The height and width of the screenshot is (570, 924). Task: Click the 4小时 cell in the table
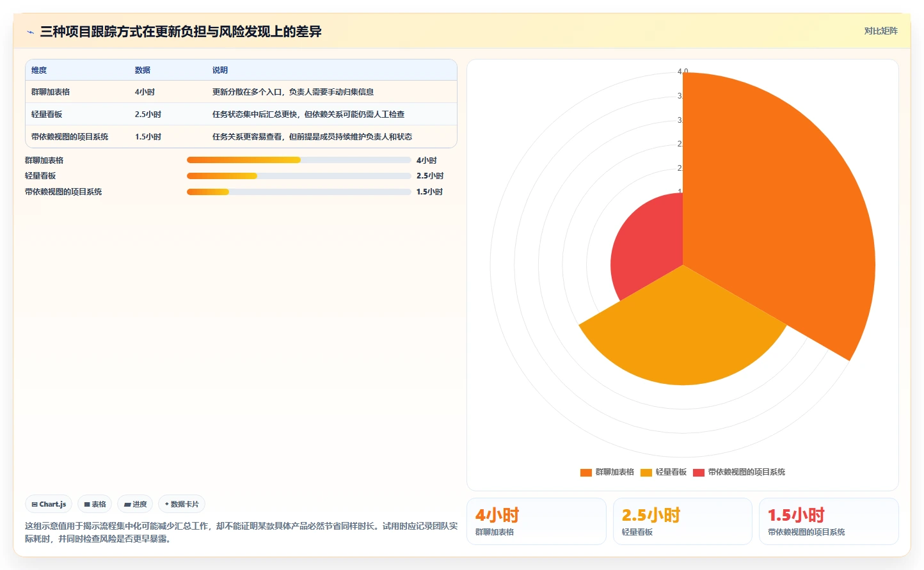pos(145,92)
